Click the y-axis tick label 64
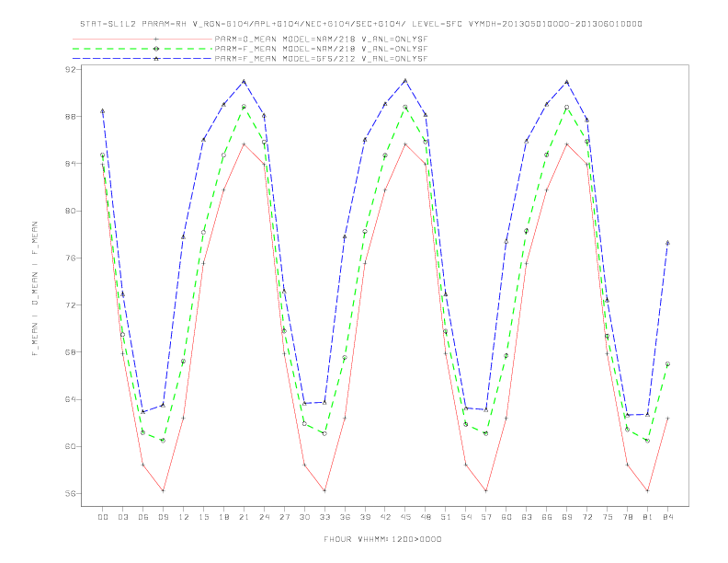 click(73, 399)
